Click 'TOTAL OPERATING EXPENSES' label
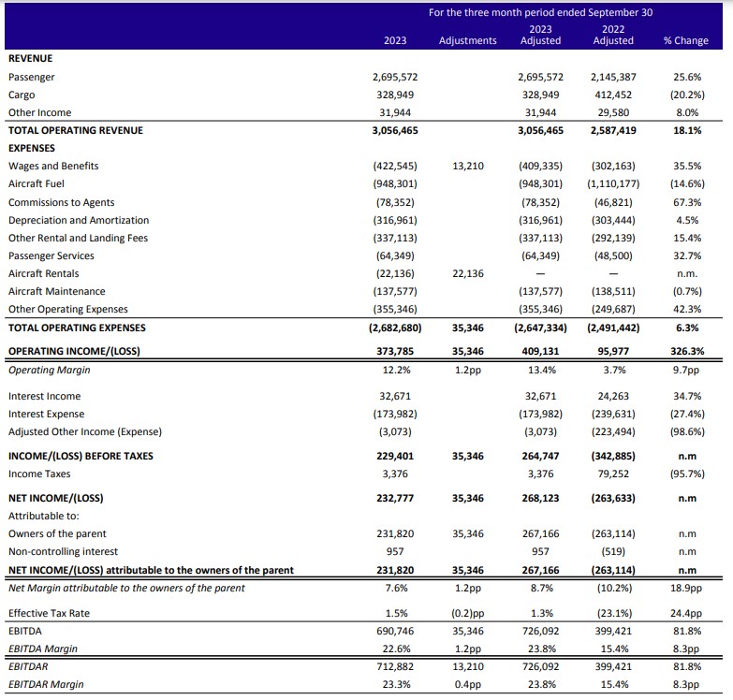Screen dimensions: 733x700 pyautogui.click(x=77, y=328)
